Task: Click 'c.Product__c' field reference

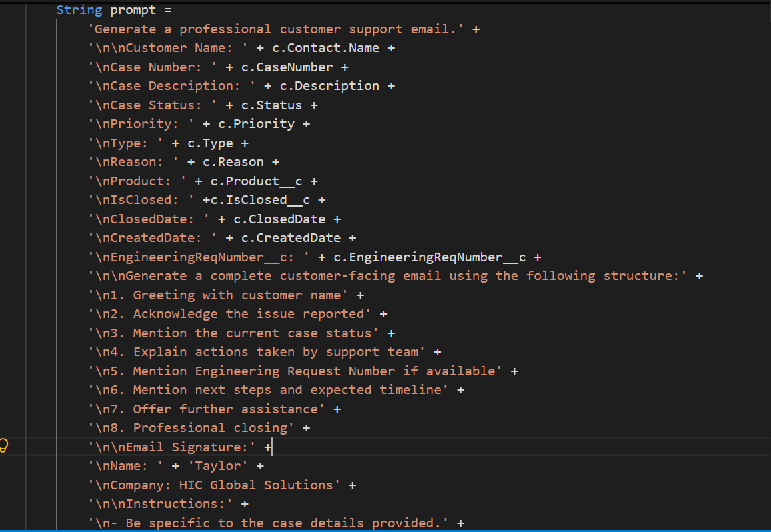Action: tap(256, 181)
